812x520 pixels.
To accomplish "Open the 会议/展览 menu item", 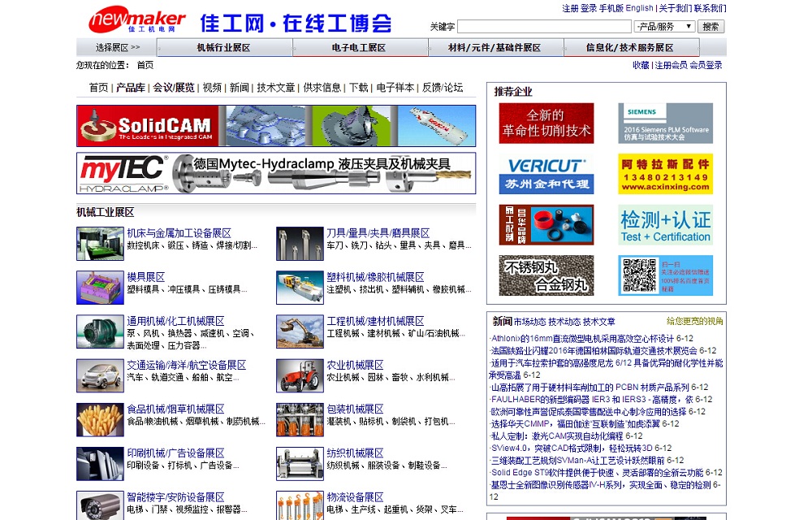I will coord(174,88).
